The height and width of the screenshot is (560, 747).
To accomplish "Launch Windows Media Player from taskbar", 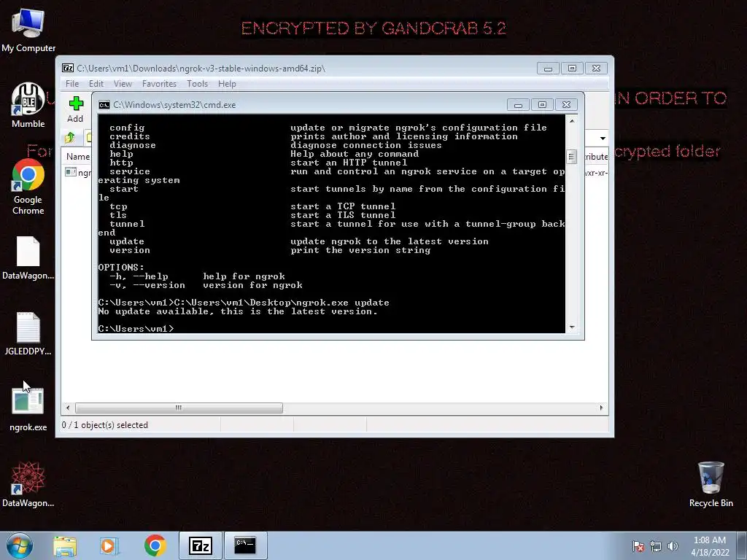I will click(109, 545).
